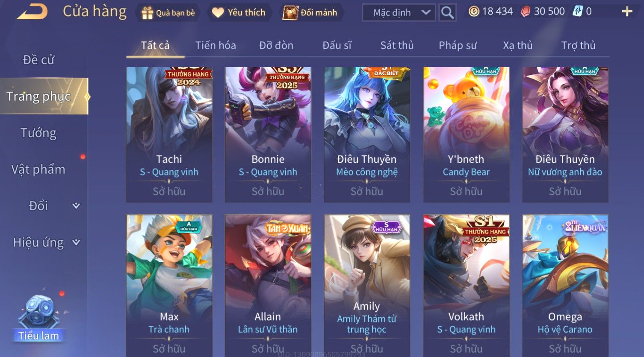Click the gold coin currency icon

click(x=474, y=12)
